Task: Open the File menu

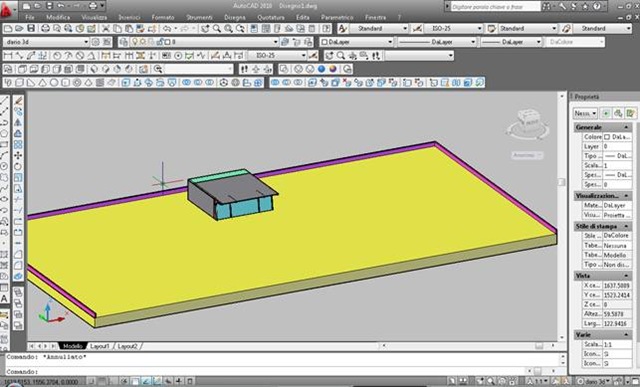Action: click(x=30, y=18)
